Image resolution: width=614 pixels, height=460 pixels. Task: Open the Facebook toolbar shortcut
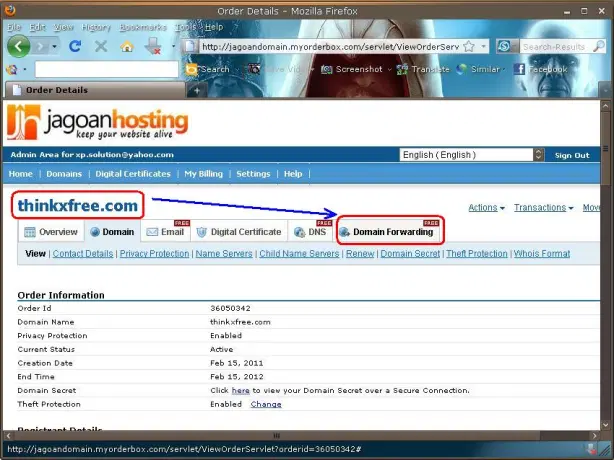pyautogui.click(x=540, y=69)
